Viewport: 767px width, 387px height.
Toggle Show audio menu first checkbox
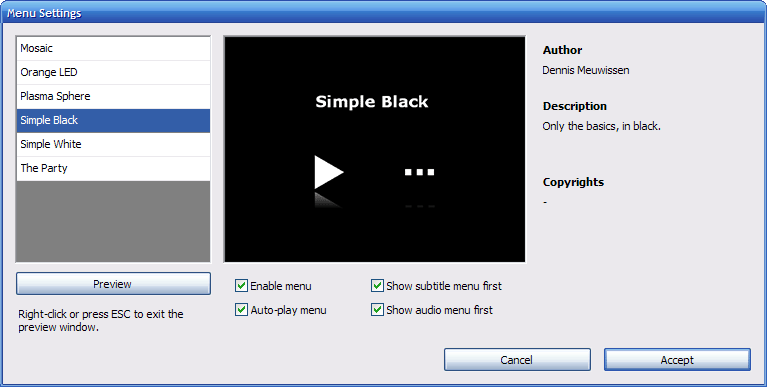tap(377, 310)
